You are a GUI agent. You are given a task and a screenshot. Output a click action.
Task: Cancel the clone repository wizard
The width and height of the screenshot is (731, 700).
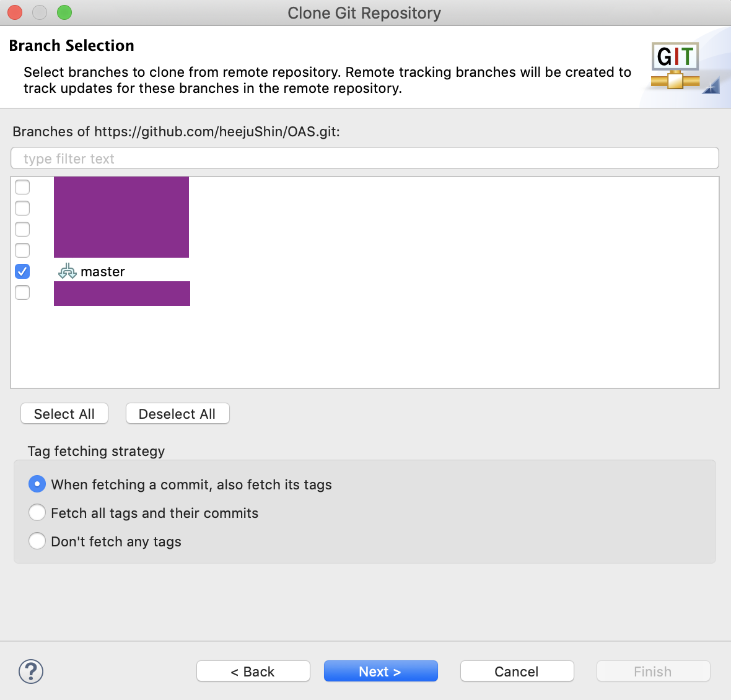(517, 672)
